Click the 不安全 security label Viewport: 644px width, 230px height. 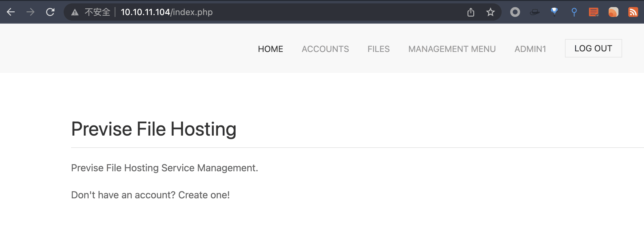[x=97, y=12]
